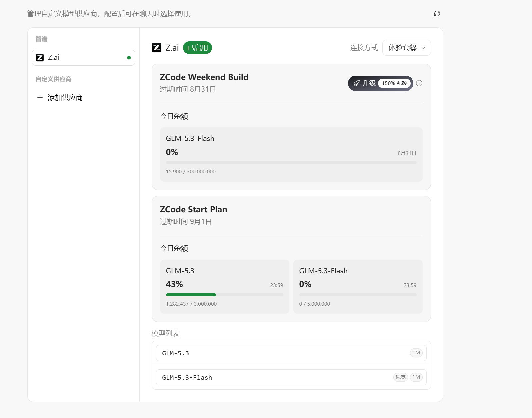Select the GLM-5.3 row in model list
The image size is (532, 418).
tap(291, 353)
